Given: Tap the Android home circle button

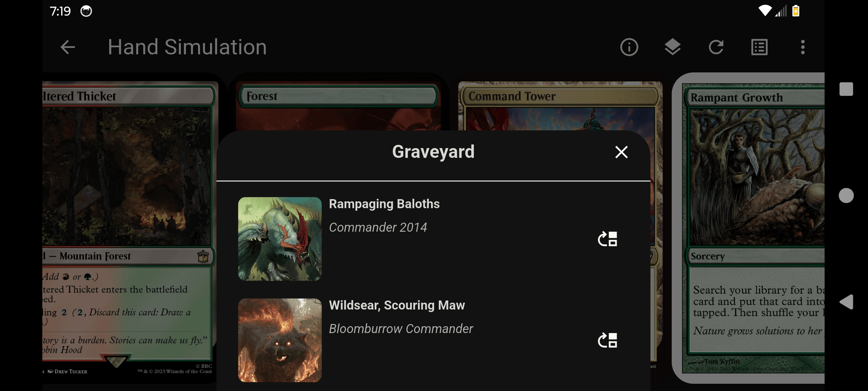Looking at the screenshot, I should point(846,195).
